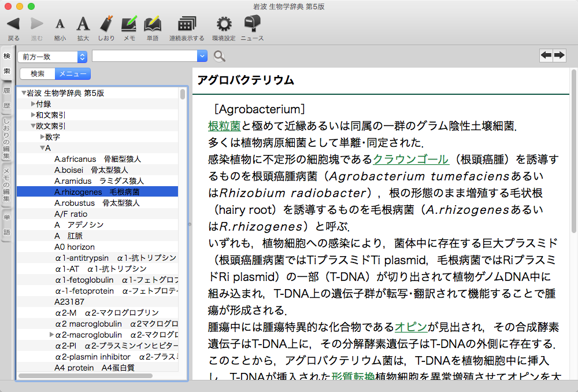The height and width of the screenshot is (392, 578).
Task: Open the ニュース mailbox icon
Action: [x=252, y=24]
